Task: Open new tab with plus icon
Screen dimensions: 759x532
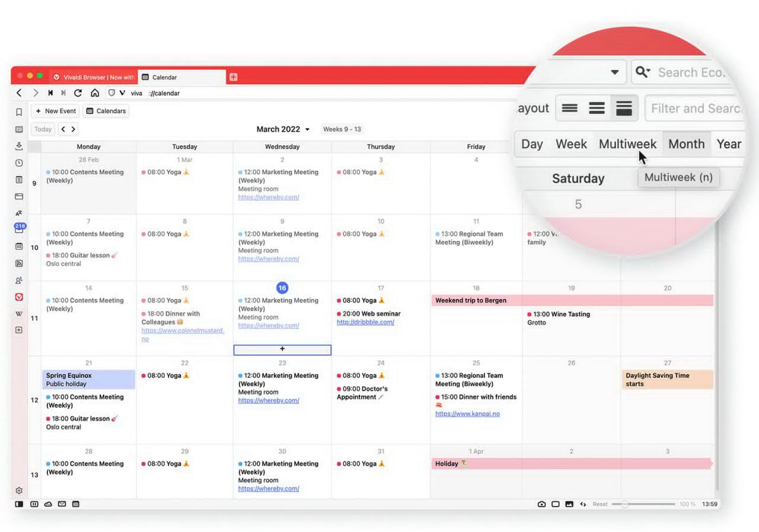Action: pos(233,77)
